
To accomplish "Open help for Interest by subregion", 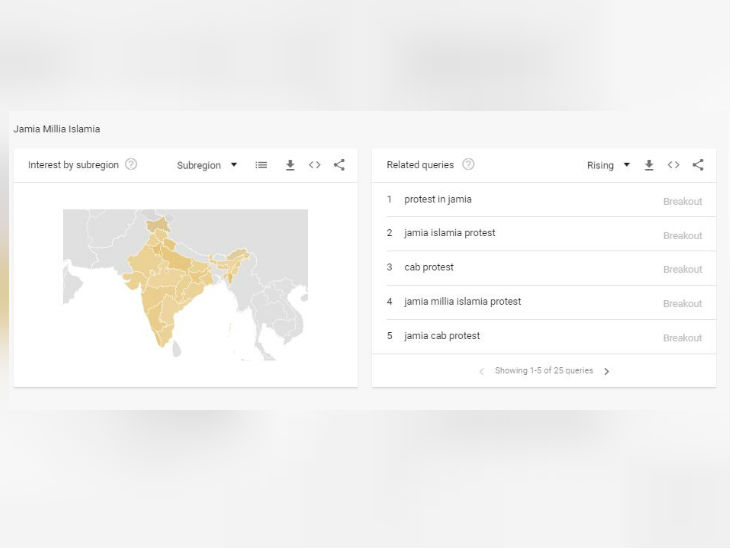I will [131, 165].
